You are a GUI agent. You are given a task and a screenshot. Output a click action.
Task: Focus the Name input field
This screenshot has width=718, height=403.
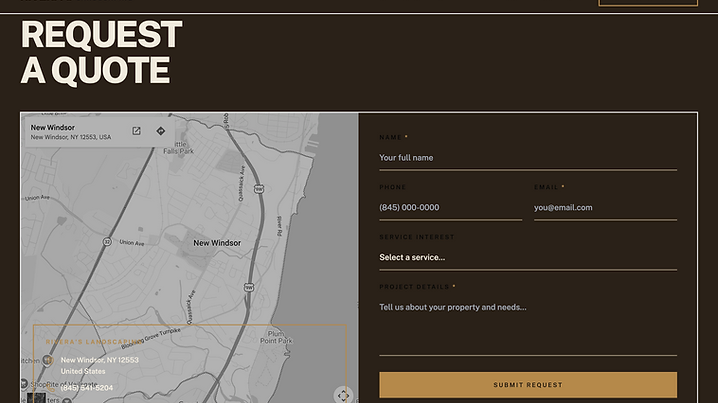tap(528, 158)
